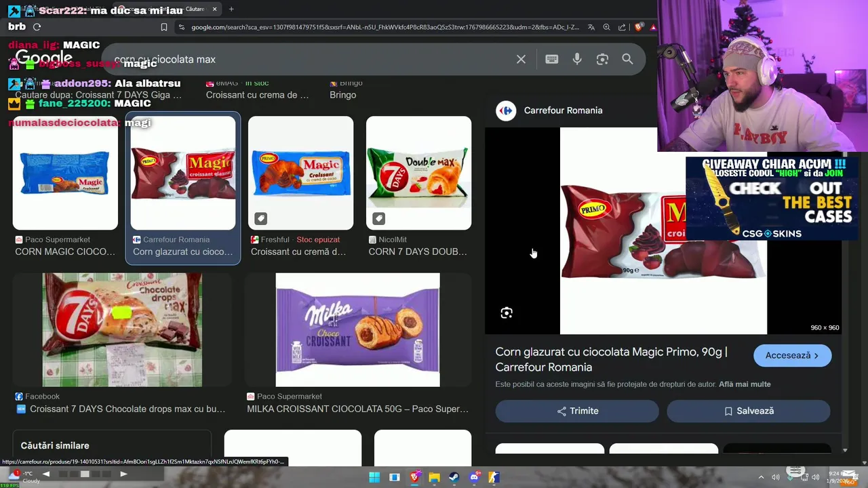The image size is (868, 488).
Task: Open File Explorer from the taskbar
Action: point(434,477)
